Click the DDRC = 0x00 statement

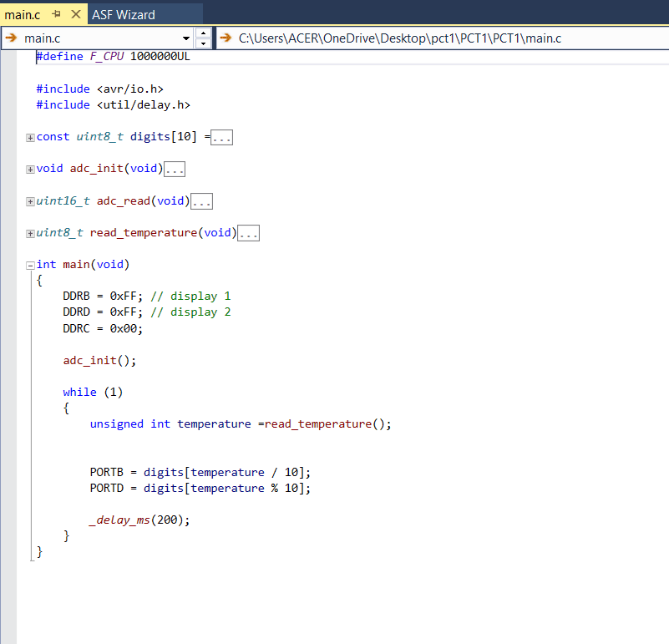pos(103,328)
